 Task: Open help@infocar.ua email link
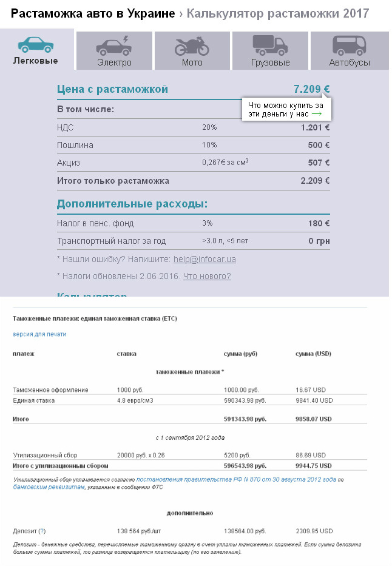(x=204, y=259)
